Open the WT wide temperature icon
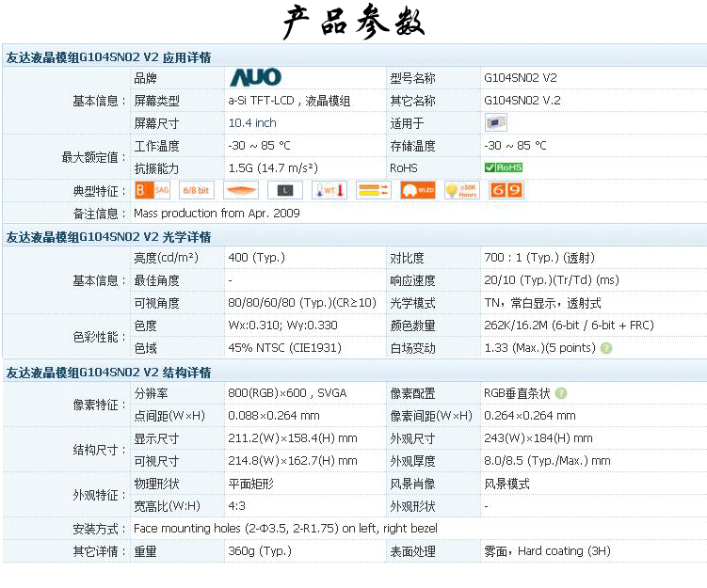This screenshot has height=588, width=707. point(329,190)
